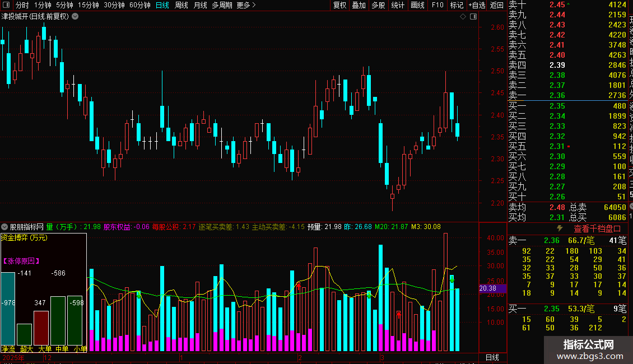Click the 津投城开(日线.前复权) chart title
Viewport: 633px width, 364px height.
(35, 17)
